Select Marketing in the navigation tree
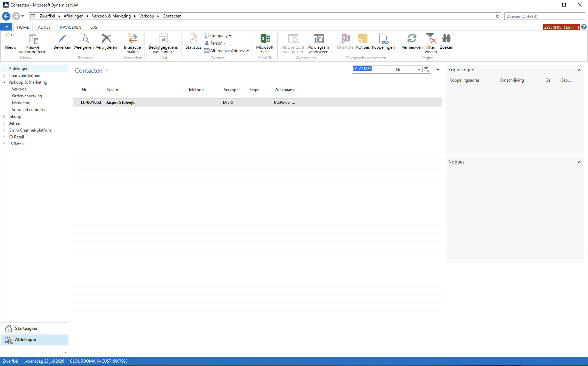Screen dimensions: 588x366 click(x=21, y=103)
